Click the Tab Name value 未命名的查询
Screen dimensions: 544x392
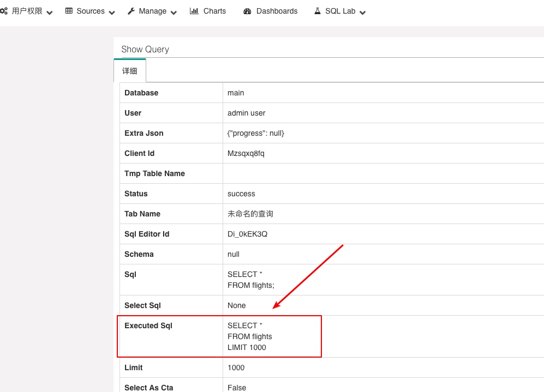coord(250,214)
